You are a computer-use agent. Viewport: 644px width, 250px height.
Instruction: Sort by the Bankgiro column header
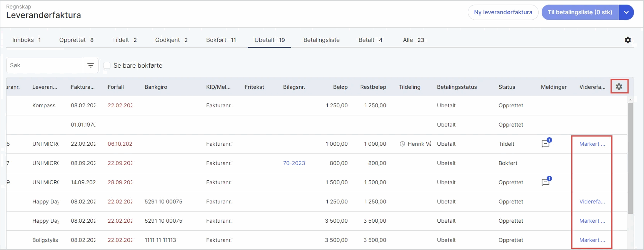(x=156, y=87)
